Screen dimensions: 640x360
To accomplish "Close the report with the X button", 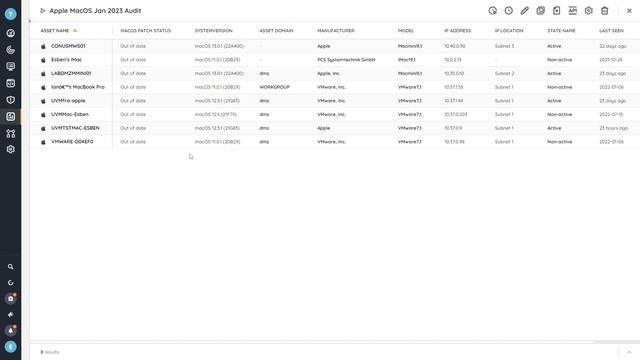I will (629, 11).
